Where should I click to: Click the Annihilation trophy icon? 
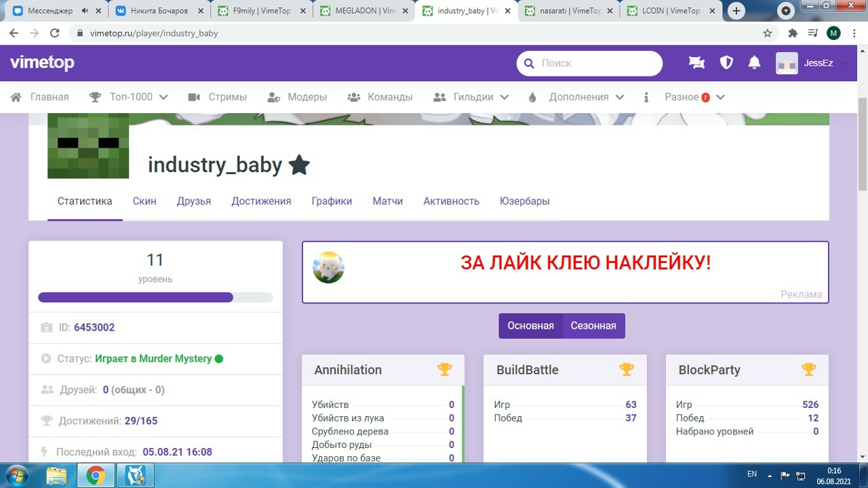click(444, 369)
